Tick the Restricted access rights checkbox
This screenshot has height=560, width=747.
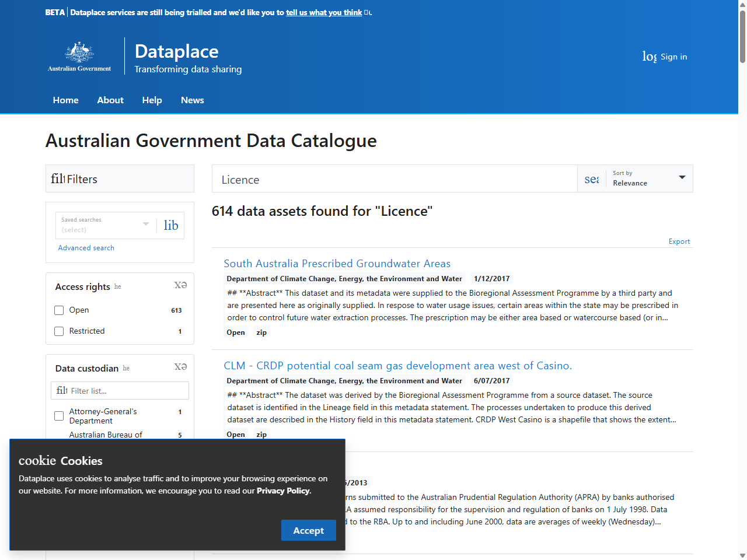(x=59, y=331)
